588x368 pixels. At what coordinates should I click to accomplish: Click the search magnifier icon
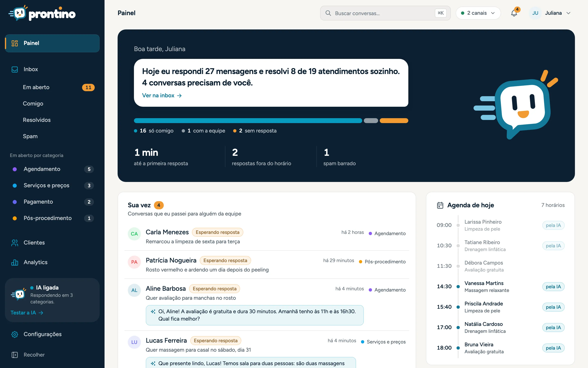[x=328, y=13]
